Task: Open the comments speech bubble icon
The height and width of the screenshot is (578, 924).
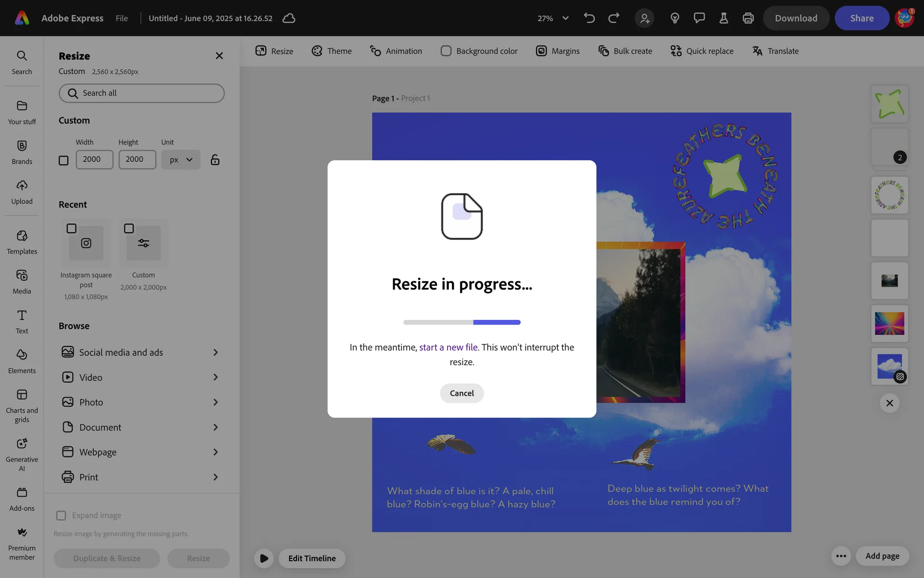Action: (699, 18)
